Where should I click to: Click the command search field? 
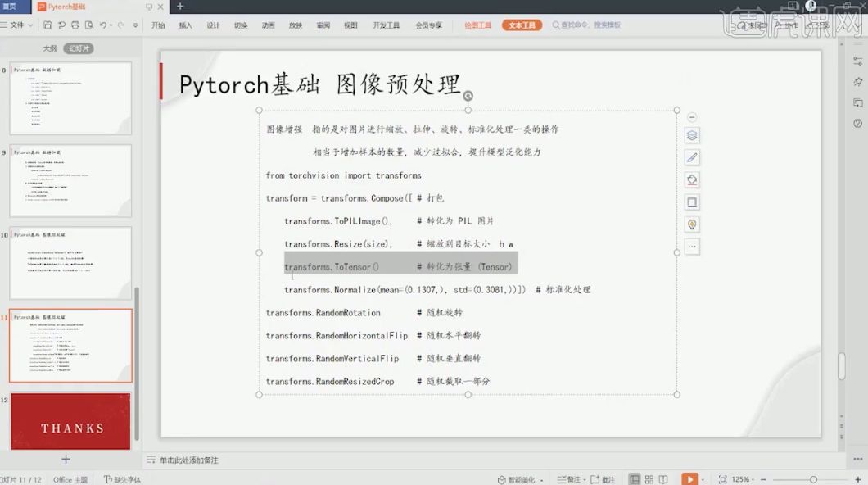coord(587,25)
